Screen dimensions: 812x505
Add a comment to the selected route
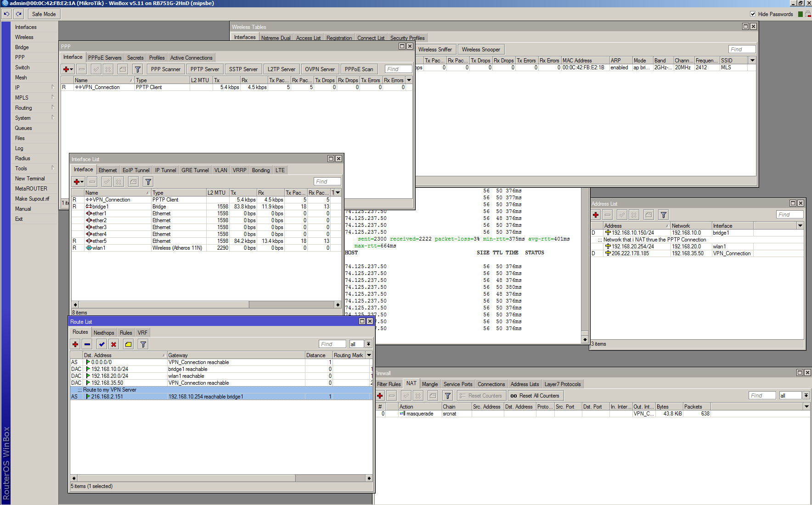(128, 344)
